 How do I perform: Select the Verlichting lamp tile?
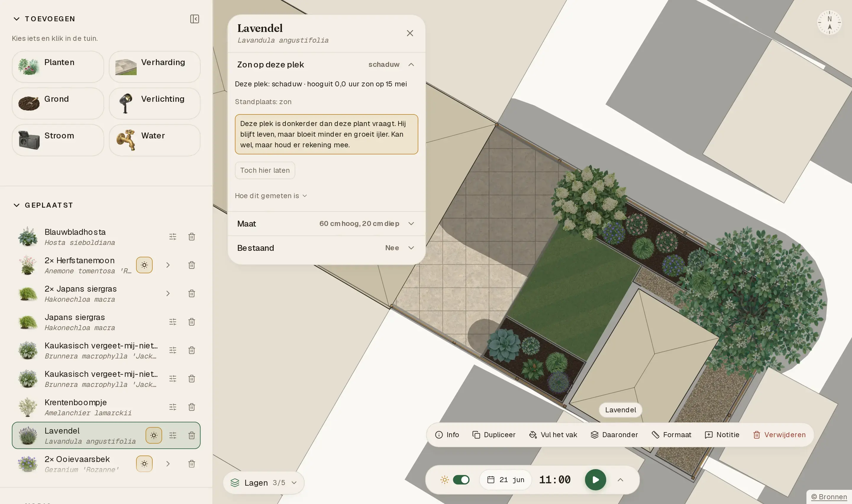coord(154,103)
